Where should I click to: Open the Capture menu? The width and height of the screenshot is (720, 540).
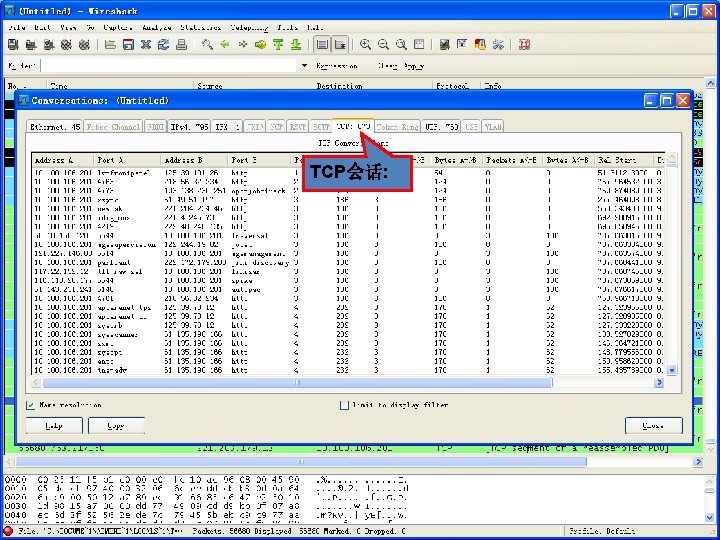tap(118, 28)
